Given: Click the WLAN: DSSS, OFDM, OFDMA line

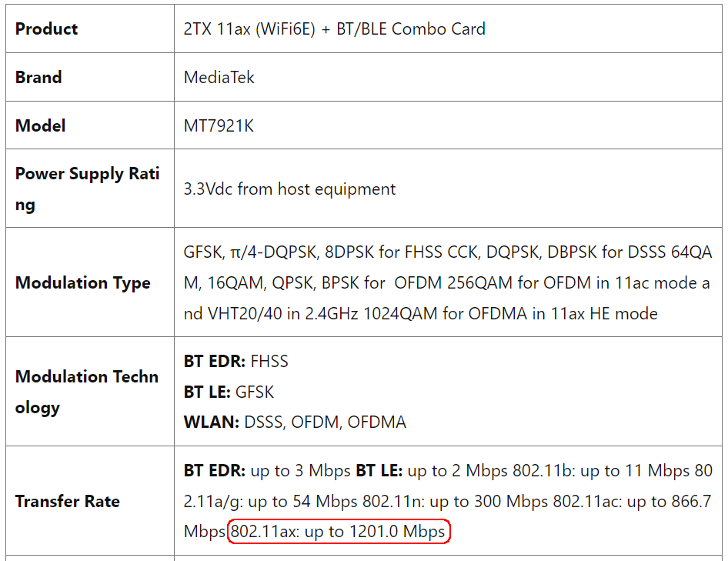Looking at the screenshot, I should [295, 422].
